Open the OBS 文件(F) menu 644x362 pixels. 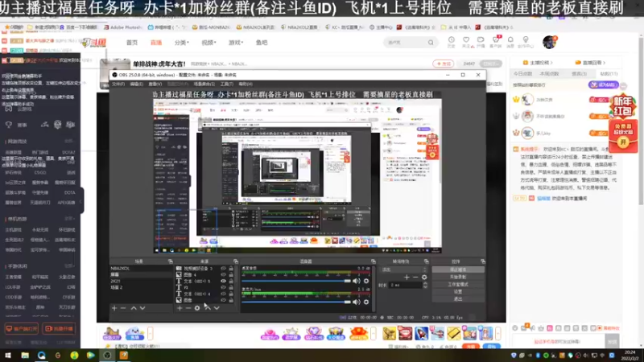pyautogui.click(x=118, y=84)
